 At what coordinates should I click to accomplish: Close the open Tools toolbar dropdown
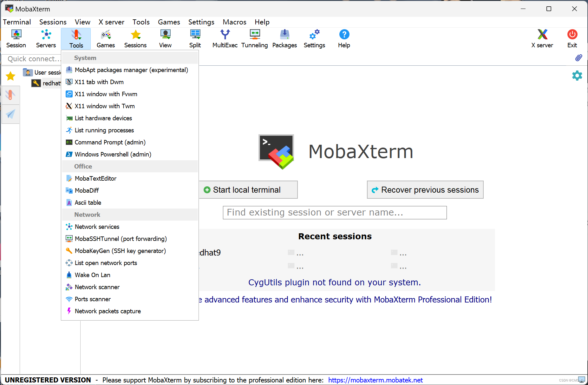76,39
